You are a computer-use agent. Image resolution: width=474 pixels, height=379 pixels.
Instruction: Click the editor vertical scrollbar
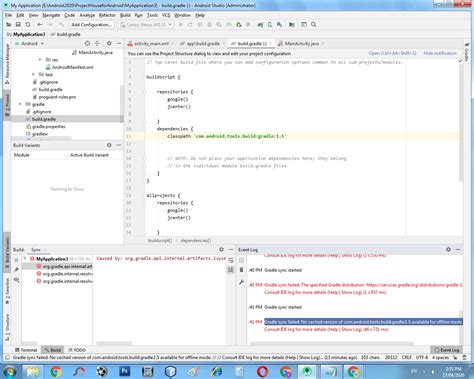461,122
